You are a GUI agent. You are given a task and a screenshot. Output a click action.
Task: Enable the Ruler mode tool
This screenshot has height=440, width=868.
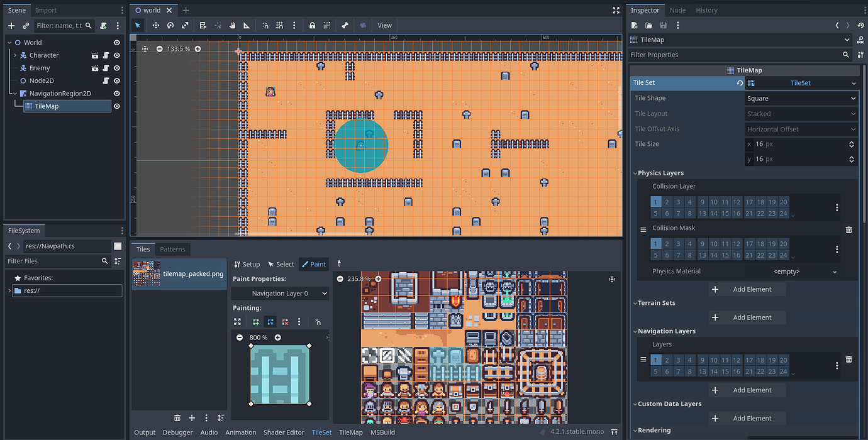[247, 25]
